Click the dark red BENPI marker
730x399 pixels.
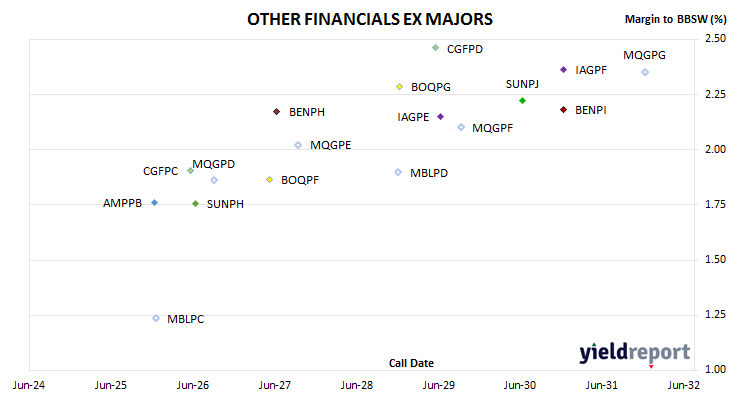pyautogui.click(x=563, y=110)
